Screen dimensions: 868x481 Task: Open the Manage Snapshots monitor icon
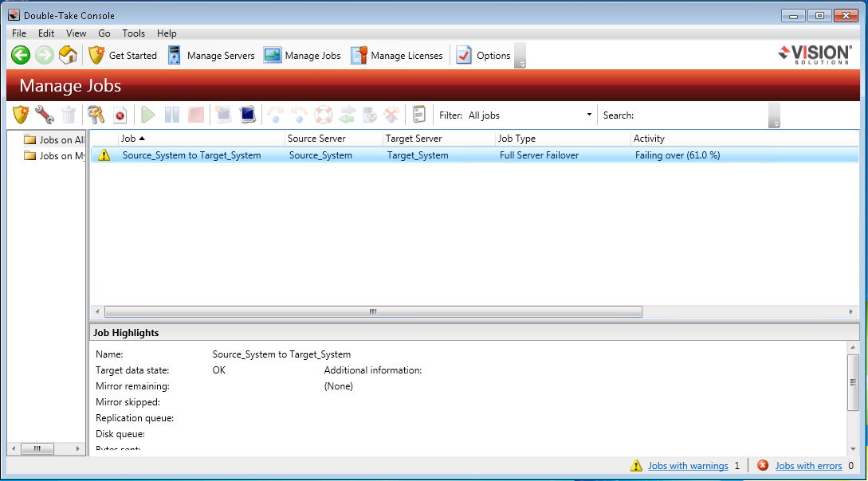coord(247,115)
